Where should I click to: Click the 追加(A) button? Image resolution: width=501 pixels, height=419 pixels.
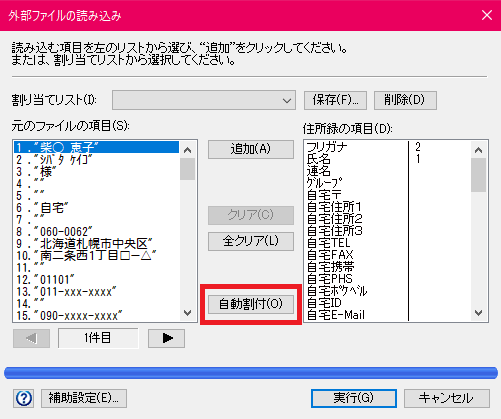251,149
